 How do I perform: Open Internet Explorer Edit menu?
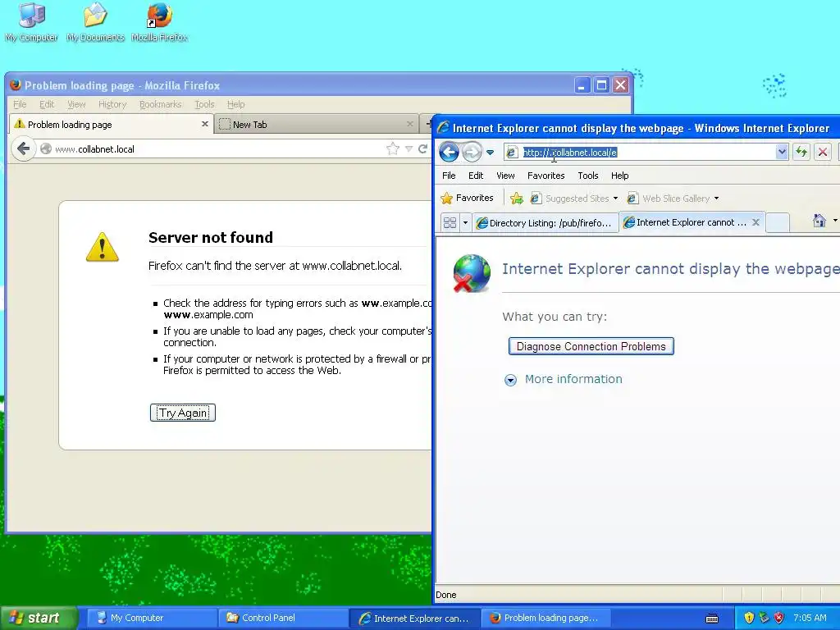coord(475,176)
